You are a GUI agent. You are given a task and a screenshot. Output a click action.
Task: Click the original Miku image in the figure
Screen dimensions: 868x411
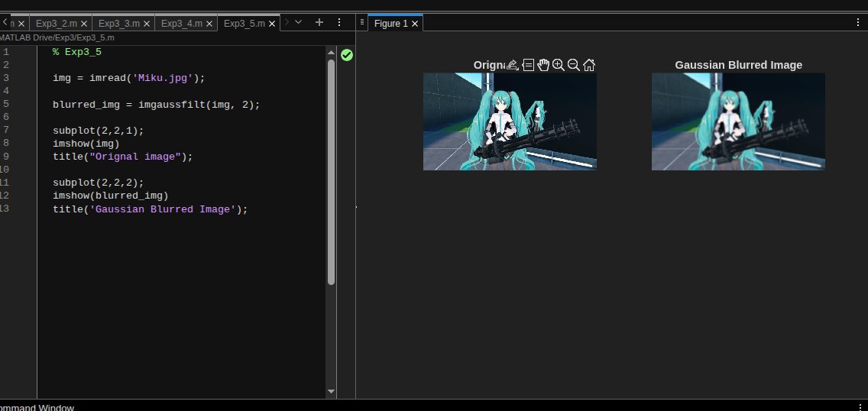[x=510, y=121]
